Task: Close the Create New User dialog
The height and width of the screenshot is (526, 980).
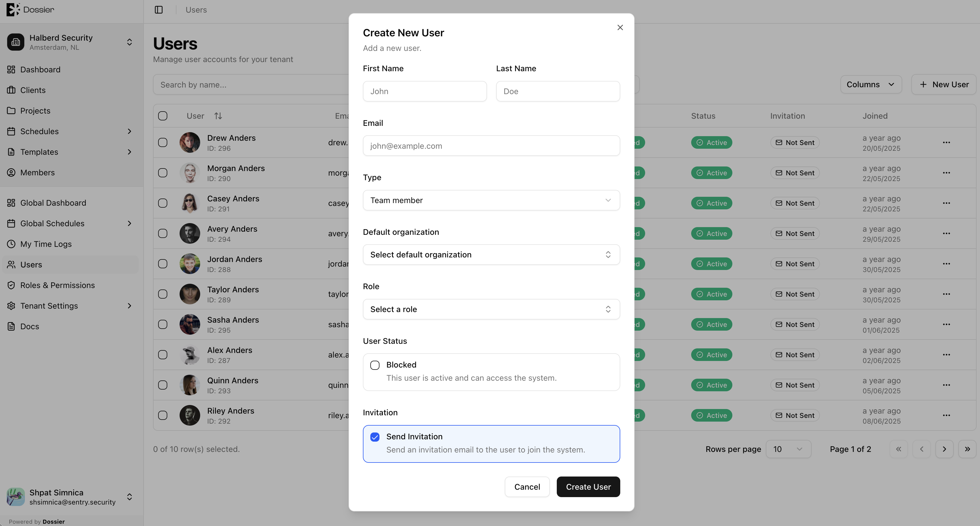Action: (x=620, y=27)
